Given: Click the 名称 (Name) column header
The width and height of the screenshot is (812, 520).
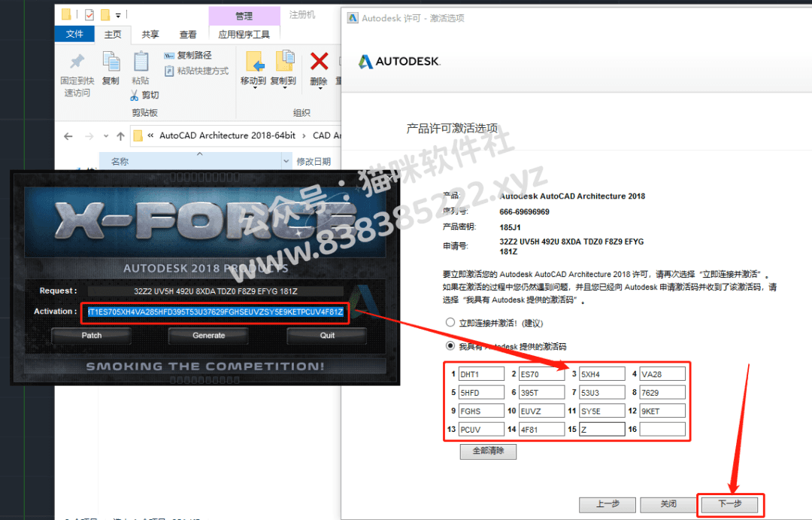Looking at the screenshot, I should click(190, 162).
